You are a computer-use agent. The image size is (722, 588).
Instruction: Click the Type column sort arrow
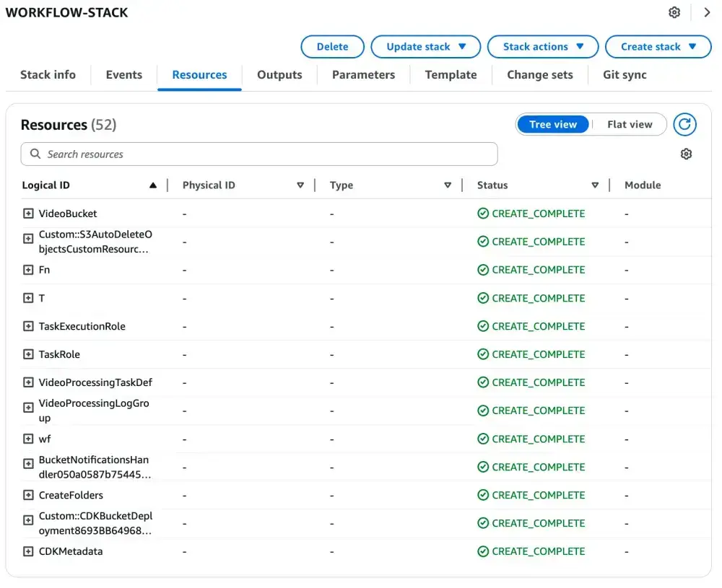point(448,185)
